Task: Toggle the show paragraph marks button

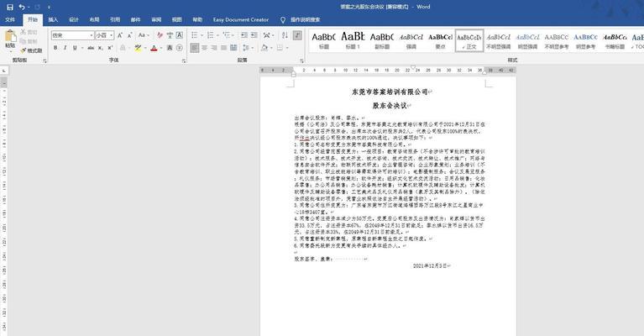Action: (297, 36)
